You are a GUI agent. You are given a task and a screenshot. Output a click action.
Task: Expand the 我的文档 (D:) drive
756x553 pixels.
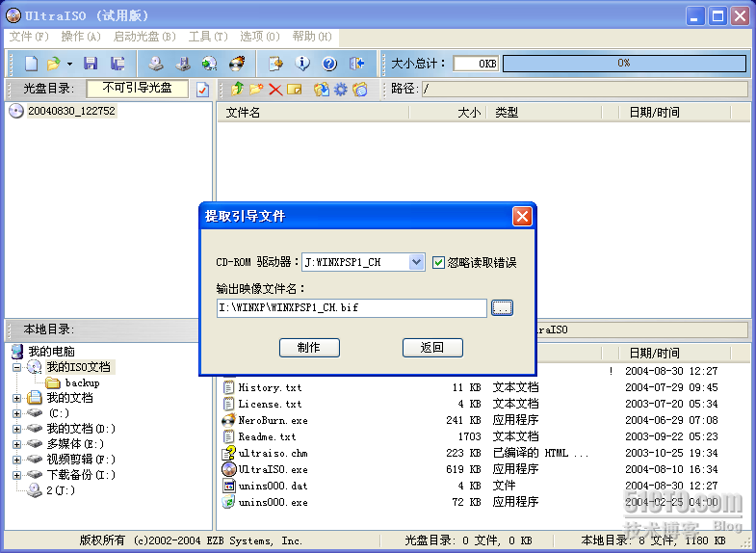pos(17,429)
